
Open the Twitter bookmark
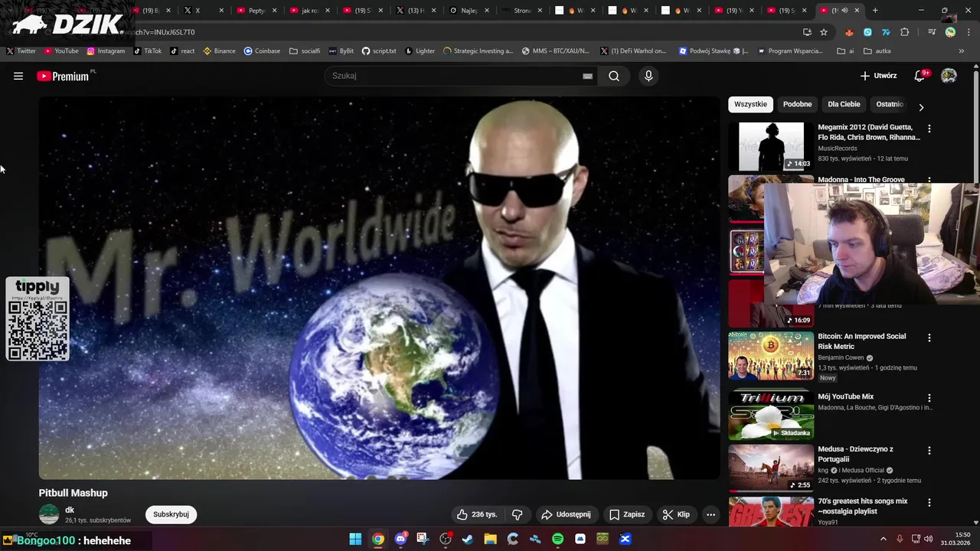21,51
